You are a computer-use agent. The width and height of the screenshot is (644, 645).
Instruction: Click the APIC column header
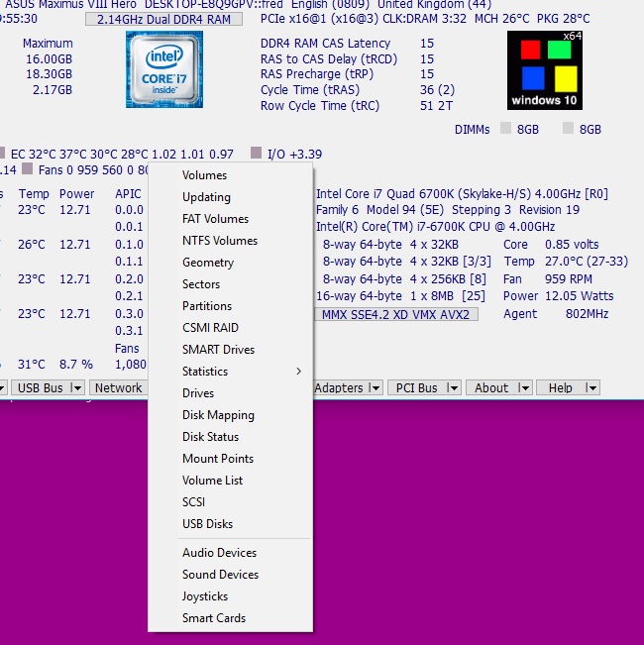pos(128,194)
